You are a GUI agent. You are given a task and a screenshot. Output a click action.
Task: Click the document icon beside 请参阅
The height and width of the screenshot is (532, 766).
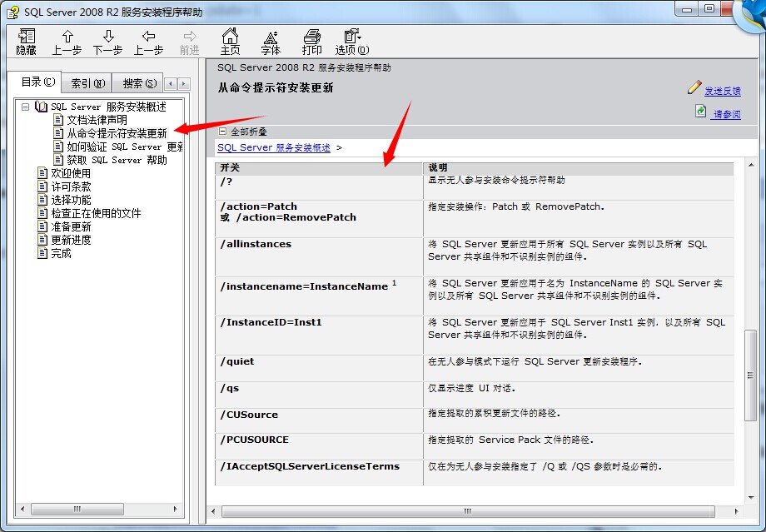700,111
